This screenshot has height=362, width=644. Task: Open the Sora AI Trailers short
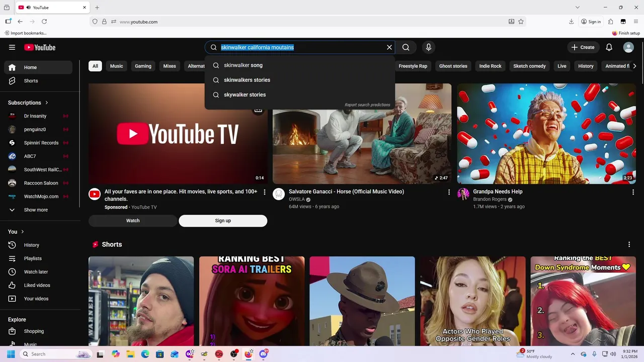pyautogui.click(x=252, y=301)
